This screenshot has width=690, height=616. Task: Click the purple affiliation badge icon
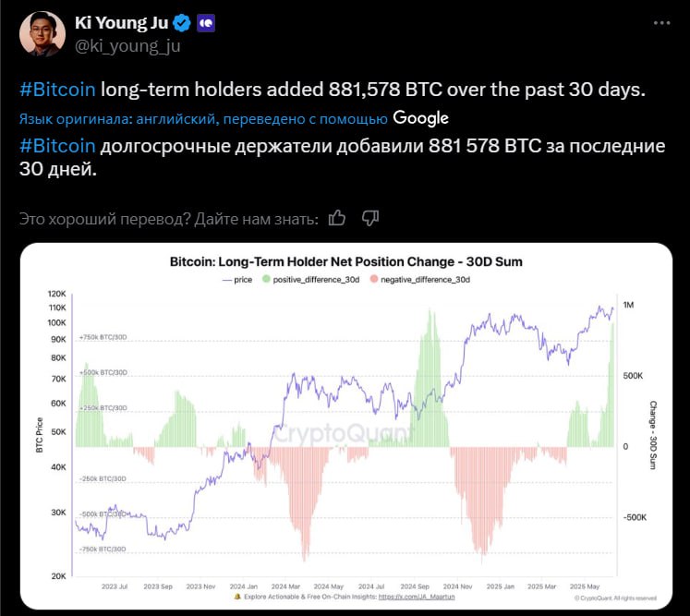[206, 23]
